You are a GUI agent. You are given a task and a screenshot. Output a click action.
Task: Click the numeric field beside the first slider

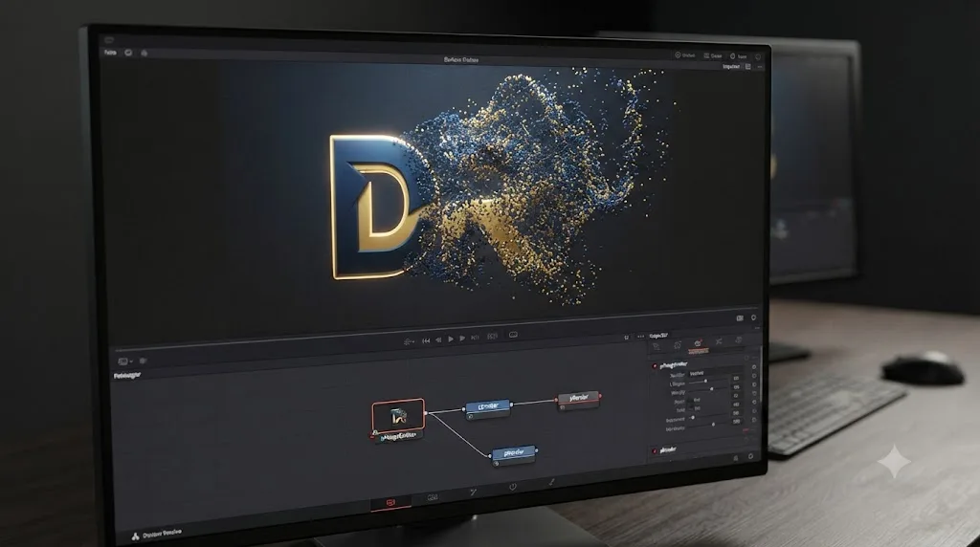click(x=736, y=379)
